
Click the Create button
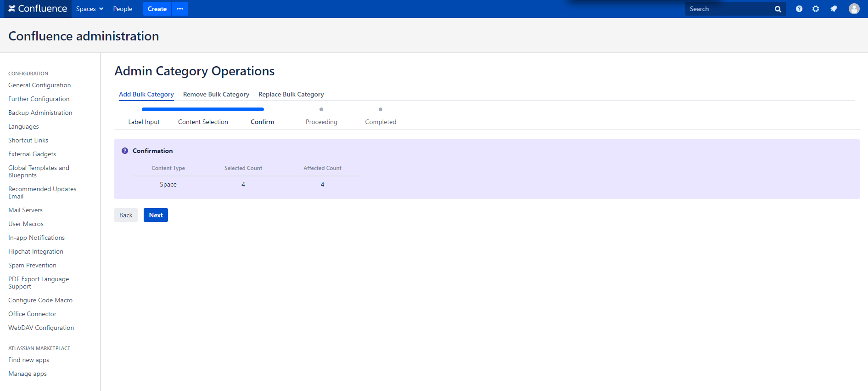[x=157, y=9]
